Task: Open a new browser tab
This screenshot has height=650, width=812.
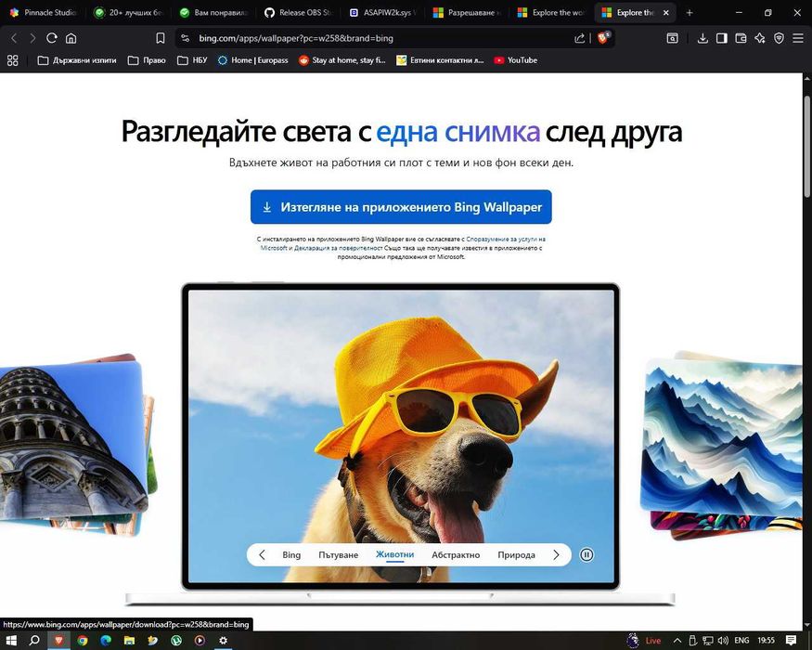Action: click(x=690, y=13)
